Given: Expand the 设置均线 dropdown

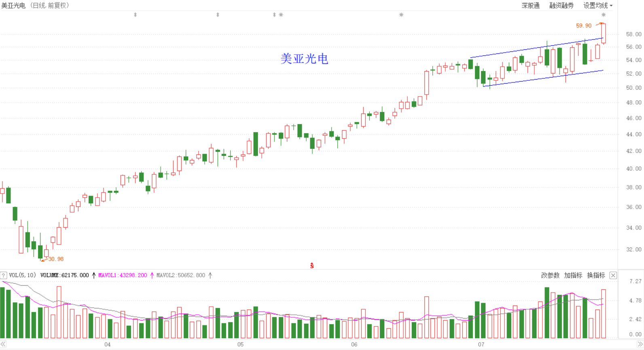Looking at the screenshot, I should pyautogui.click(x=598, y=5).
